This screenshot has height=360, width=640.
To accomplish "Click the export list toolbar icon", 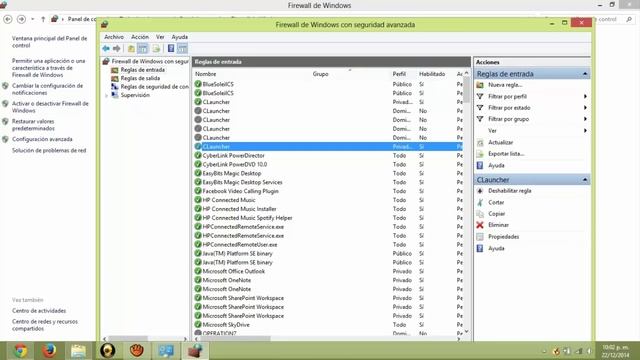I will (x=156, y=49).
